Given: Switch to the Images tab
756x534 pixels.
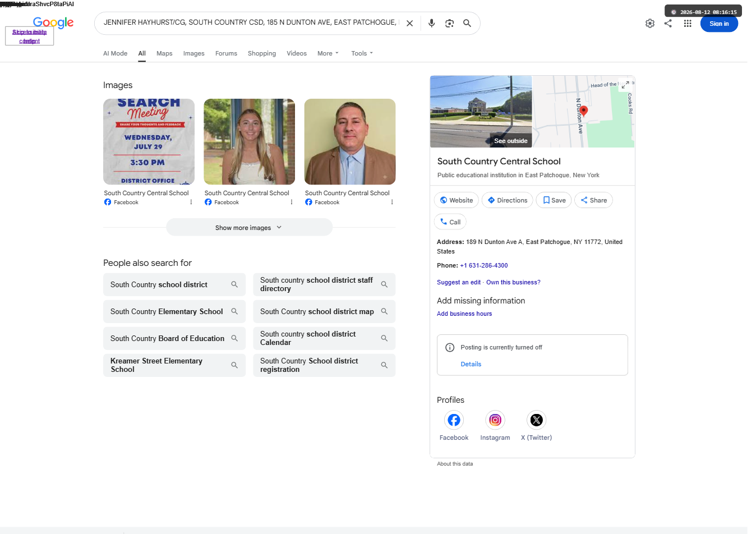Looking at the screenshot, I should (193, 53).
